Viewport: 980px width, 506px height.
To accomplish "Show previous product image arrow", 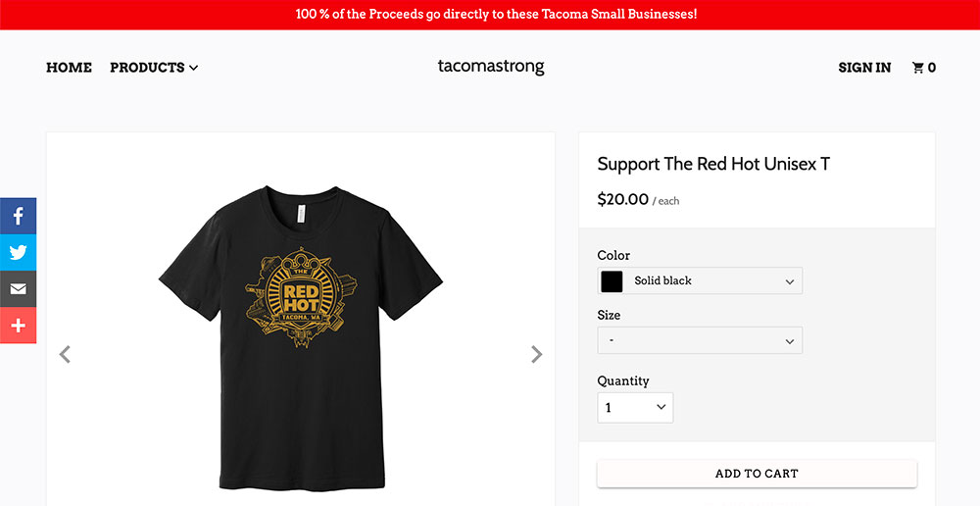I will [65, 355].
